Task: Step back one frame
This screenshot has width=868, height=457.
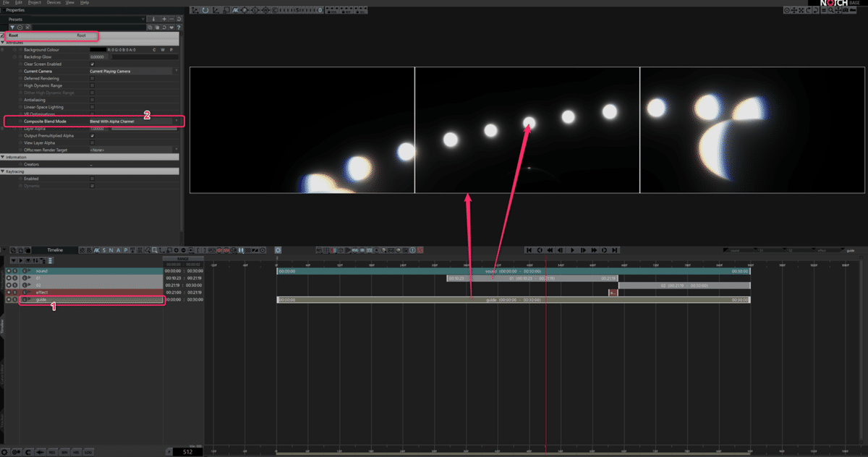Action: pos(561,250)
